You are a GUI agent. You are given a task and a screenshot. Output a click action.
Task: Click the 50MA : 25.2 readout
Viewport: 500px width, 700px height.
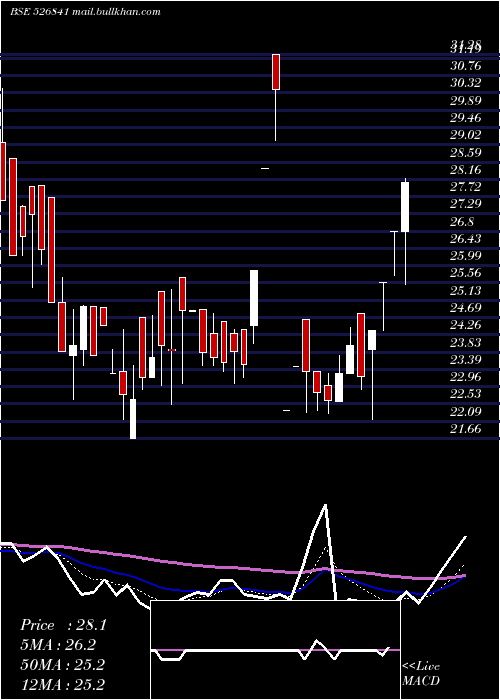62,664
